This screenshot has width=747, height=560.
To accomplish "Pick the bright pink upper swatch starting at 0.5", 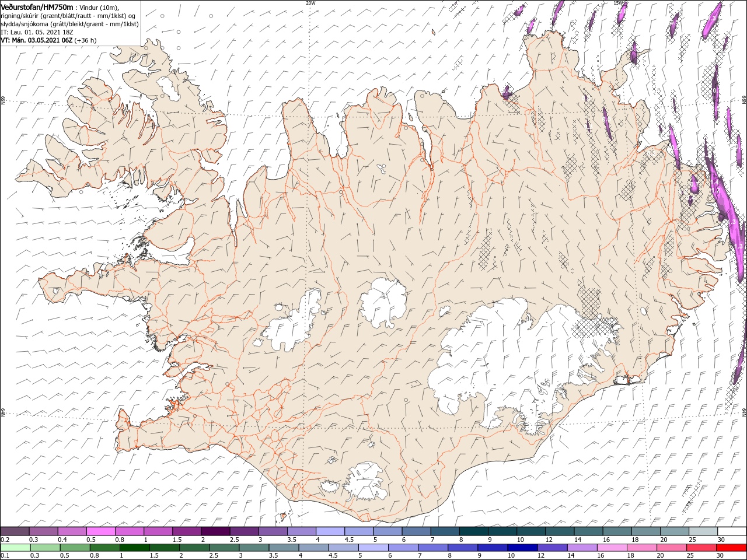I will [100, 531].
